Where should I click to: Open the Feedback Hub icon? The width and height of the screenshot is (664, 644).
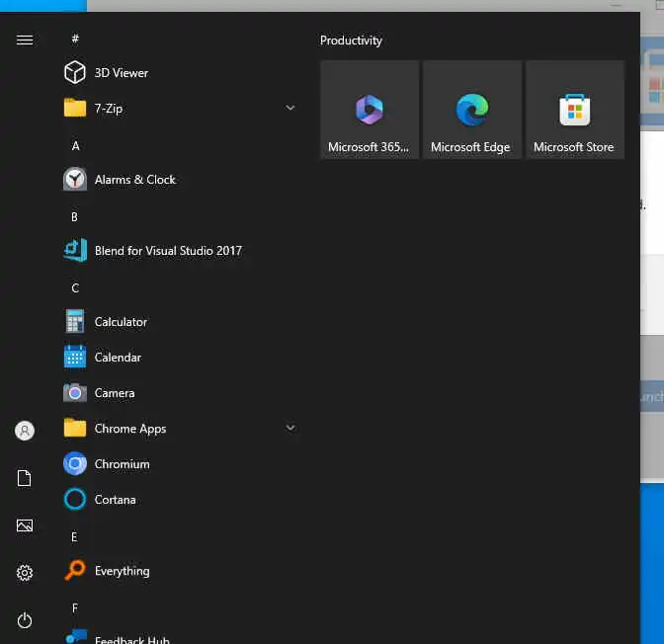[76, 637]
